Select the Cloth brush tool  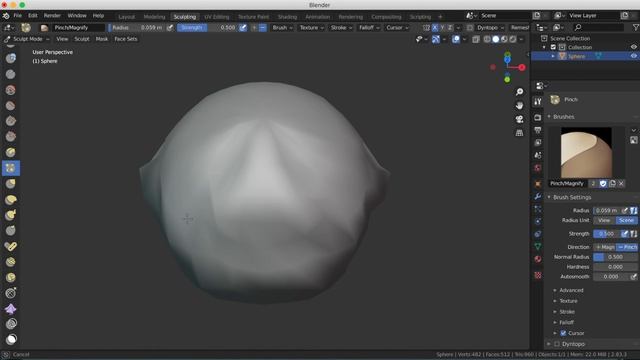coord(11,309)
